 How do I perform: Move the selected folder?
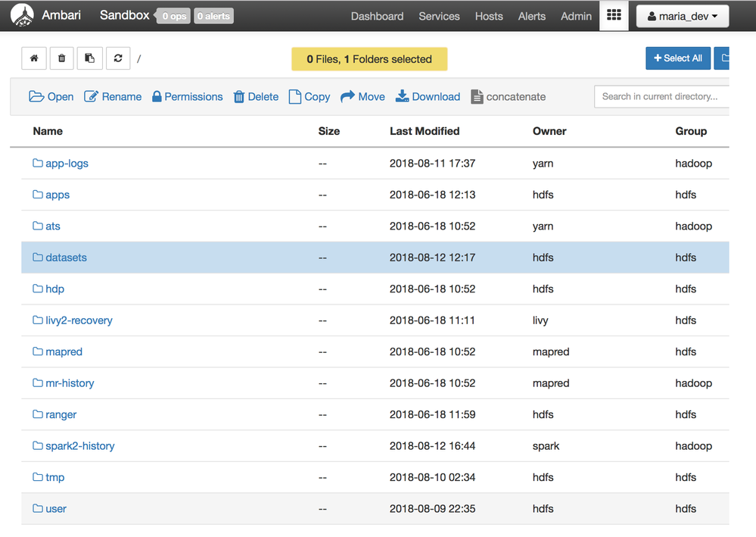click(x=362, y=97)
